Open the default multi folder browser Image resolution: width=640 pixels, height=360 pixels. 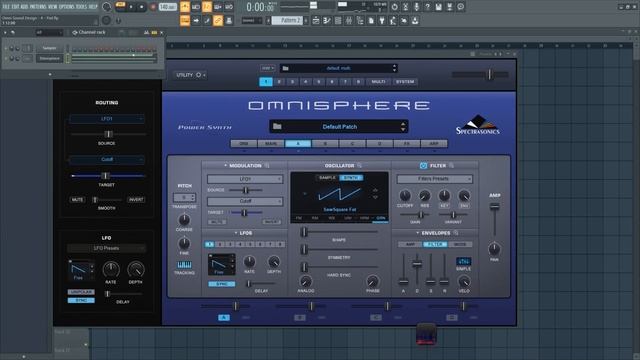[x=285, y=68]
